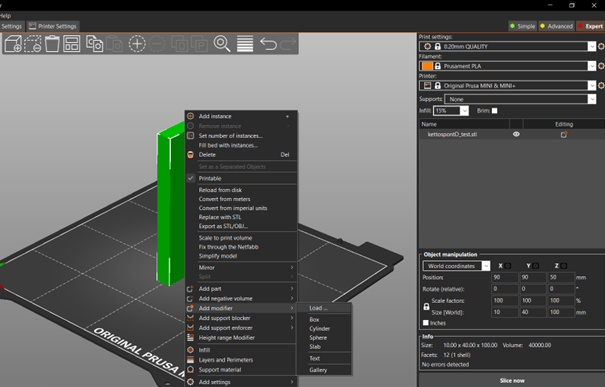Select Simplify model
605x387 pixels.
pos(241,256)
